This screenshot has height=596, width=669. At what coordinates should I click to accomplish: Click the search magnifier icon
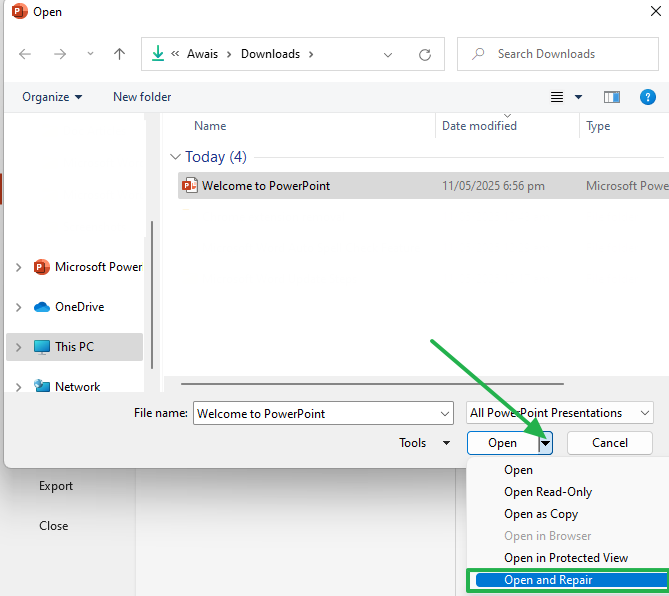[478, 54]
